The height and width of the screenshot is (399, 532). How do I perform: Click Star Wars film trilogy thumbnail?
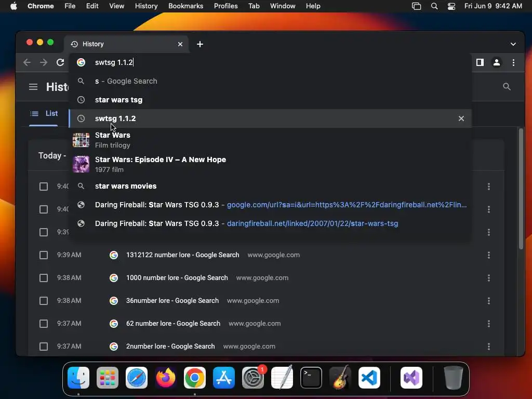tap(81, 140)
